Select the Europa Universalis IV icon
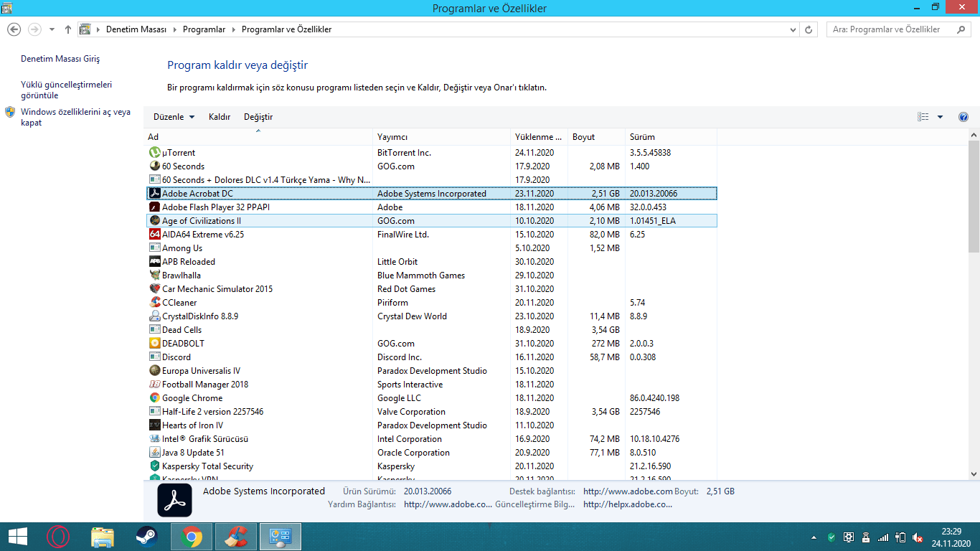Screen dimensions: 980x551 (x=154, y=370)
